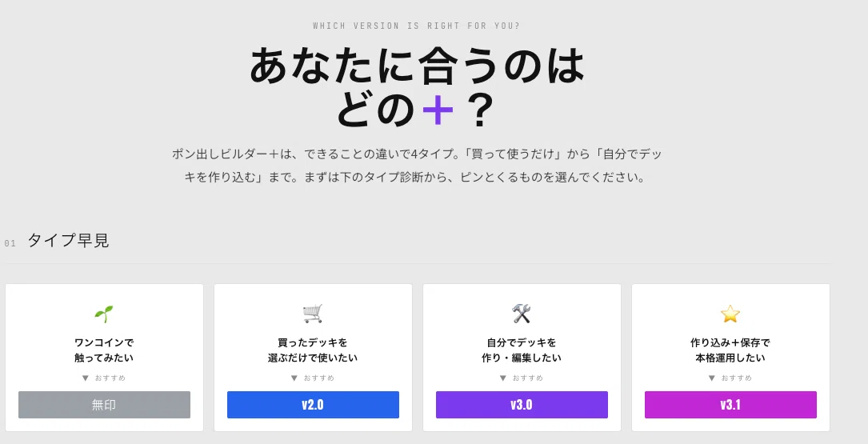The width and height of the screenshot is (868, 444).
Task: Click the おすすめ arrow above v3.0
Action: pyautogui.click(x=502, y=378)
